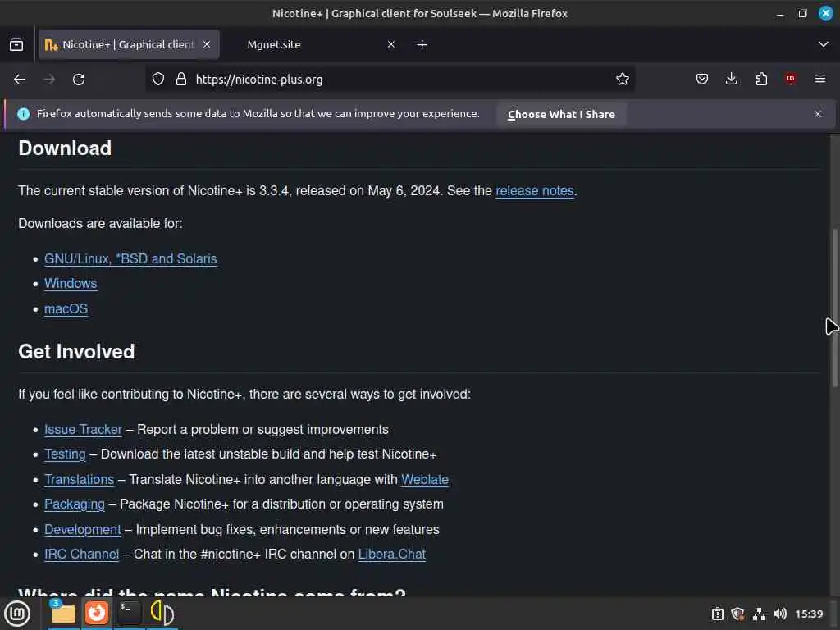Open the Issue Tracker link

[83, 430]
